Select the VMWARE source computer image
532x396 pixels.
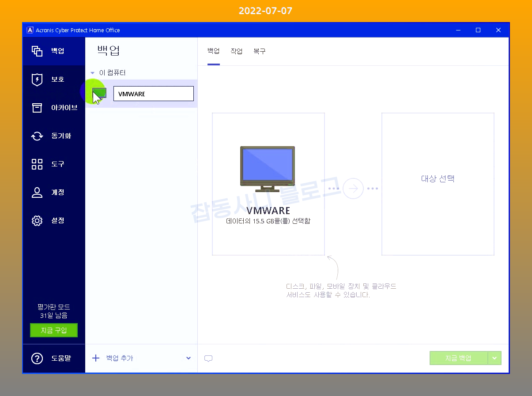click(x=268, y=168)
